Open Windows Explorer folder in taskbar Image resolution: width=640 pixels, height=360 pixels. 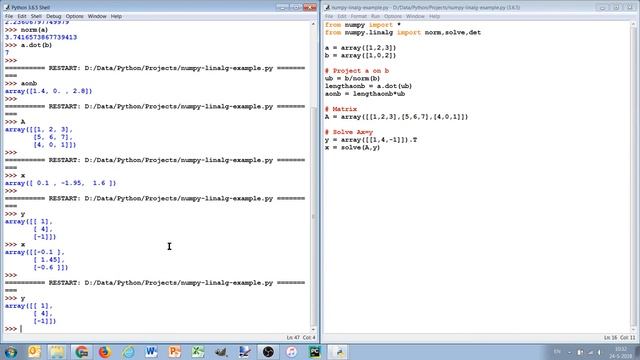(x=57, y=352)
